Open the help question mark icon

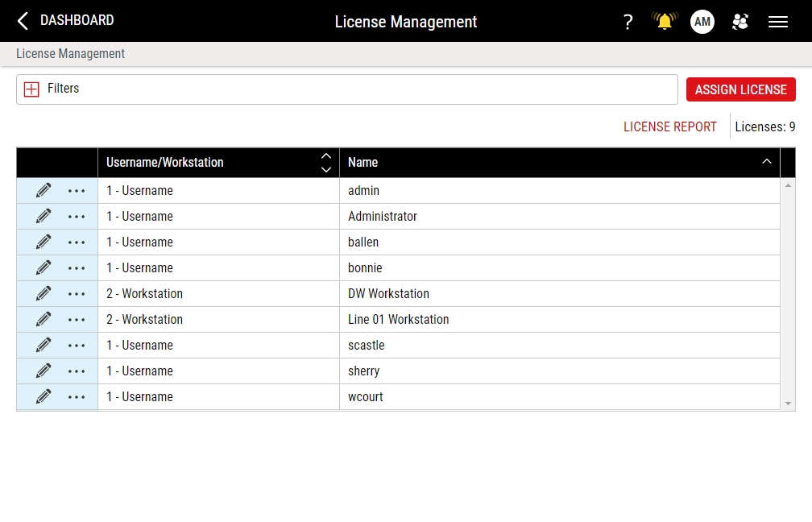pos(628,22)
